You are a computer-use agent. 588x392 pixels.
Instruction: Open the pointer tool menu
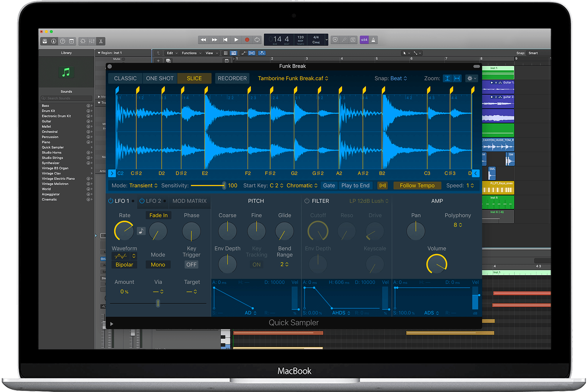(x=406, y=53)
